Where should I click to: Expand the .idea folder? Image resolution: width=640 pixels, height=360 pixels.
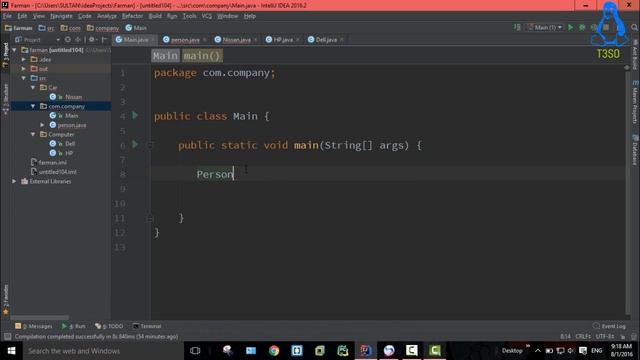click(24, 59)
